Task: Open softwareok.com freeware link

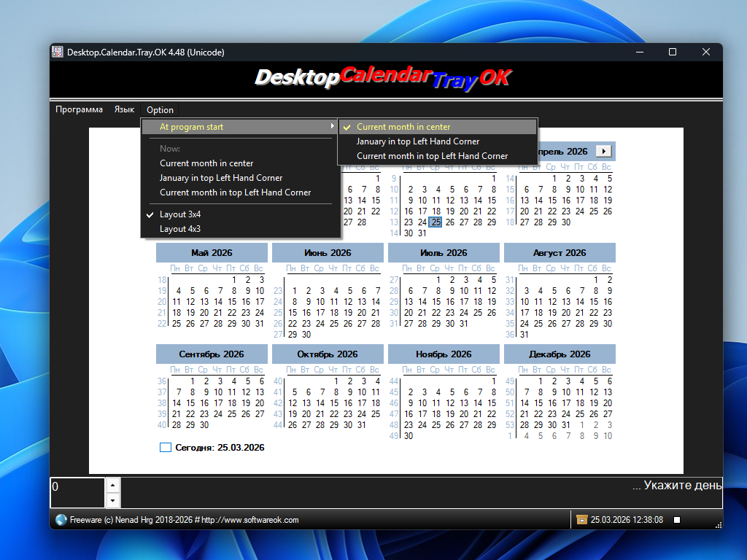Action: point(185,520)
